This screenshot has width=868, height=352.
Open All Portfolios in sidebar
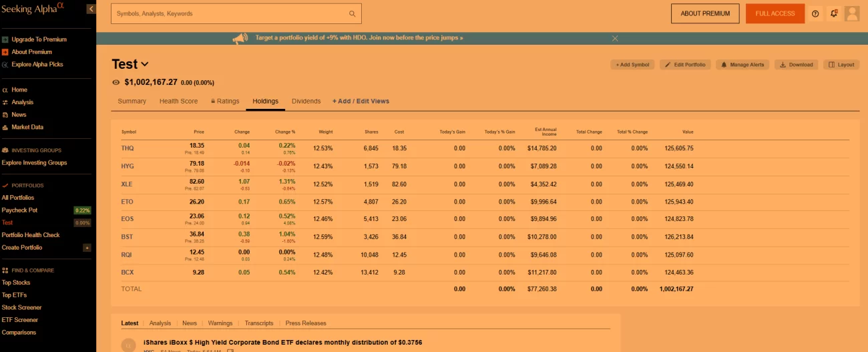(x=18, y=198)
